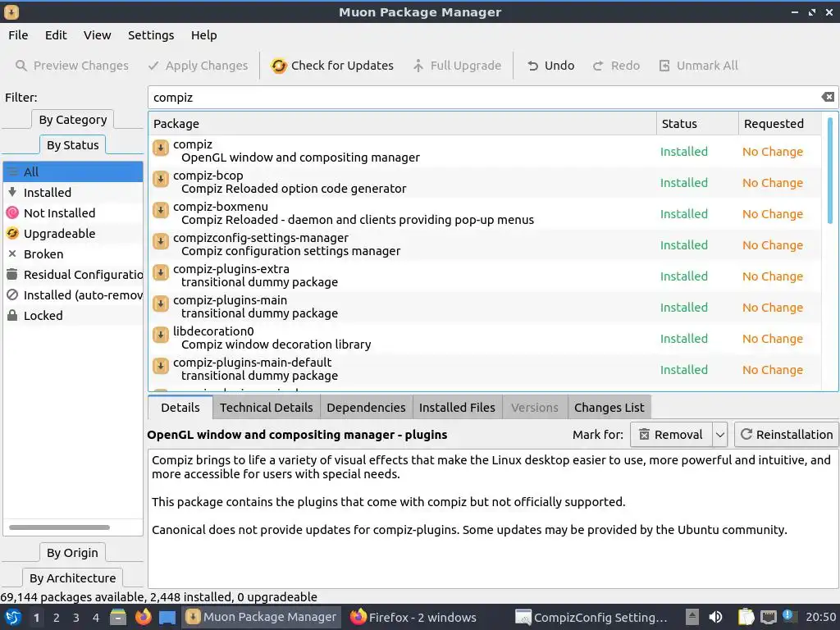Open the Removal mark dropdown arrow
840x630 pixels.
point(720,435)
